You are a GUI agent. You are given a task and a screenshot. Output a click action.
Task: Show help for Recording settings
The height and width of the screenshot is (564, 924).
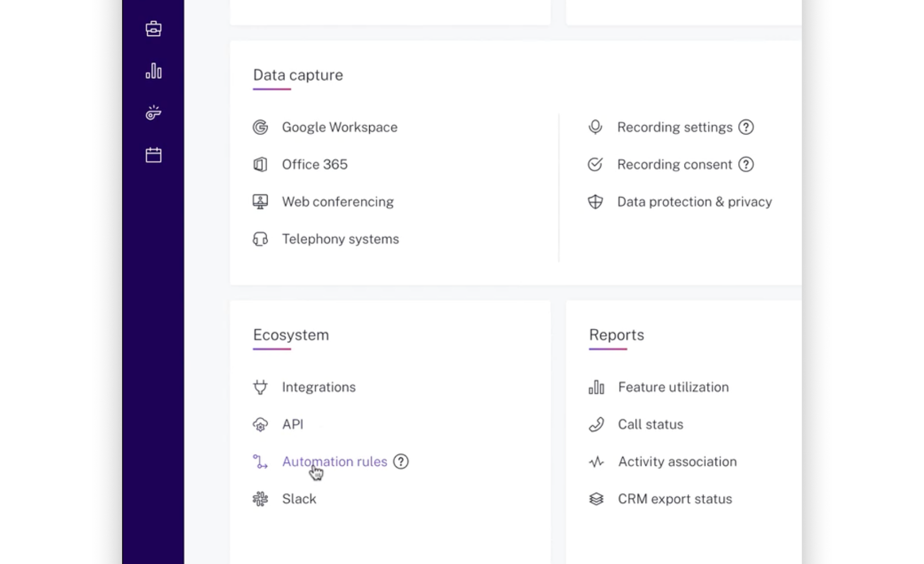tap(746, 127)
